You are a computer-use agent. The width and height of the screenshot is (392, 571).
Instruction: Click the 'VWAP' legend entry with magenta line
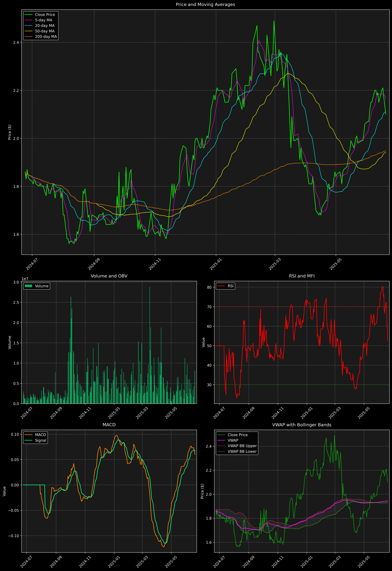[x=228, y=440]
